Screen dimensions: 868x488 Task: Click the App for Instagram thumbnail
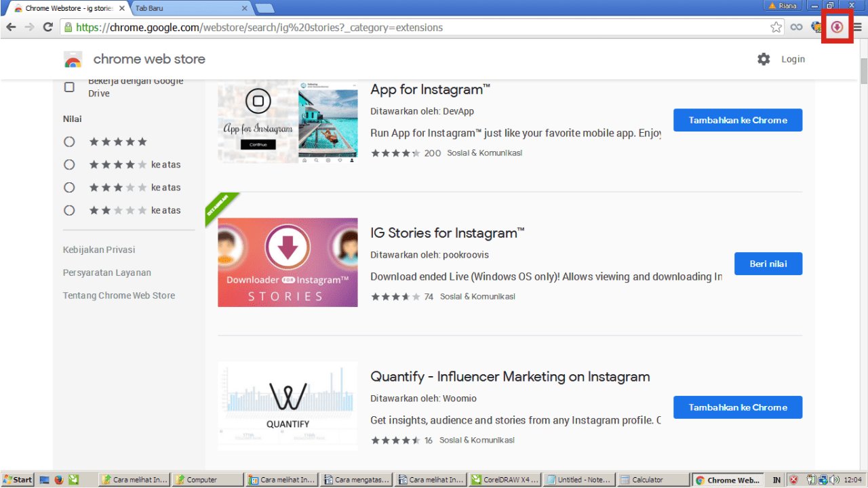click(288, 121)
